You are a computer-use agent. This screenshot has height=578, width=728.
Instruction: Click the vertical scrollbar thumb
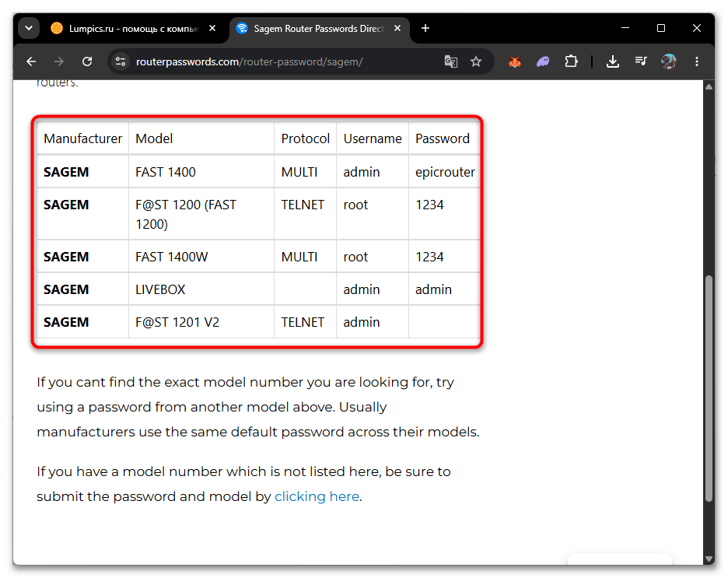pos(709,388)
